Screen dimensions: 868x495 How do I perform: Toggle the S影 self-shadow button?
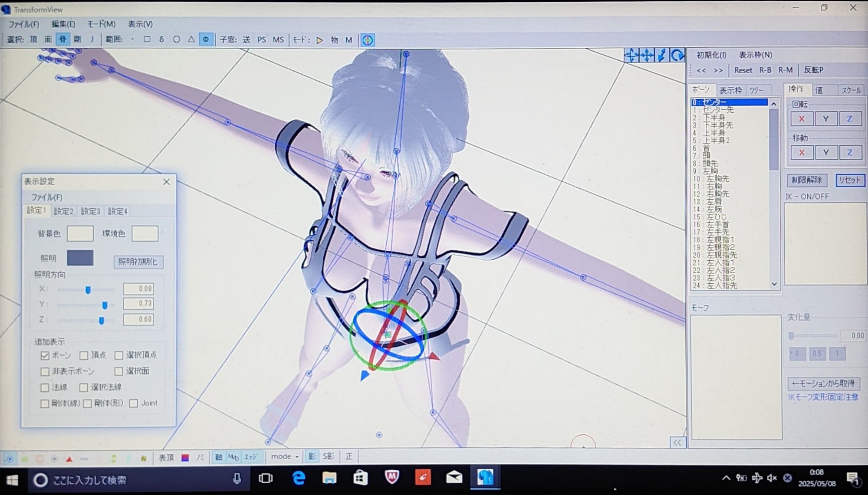click(x=329, y=456)
